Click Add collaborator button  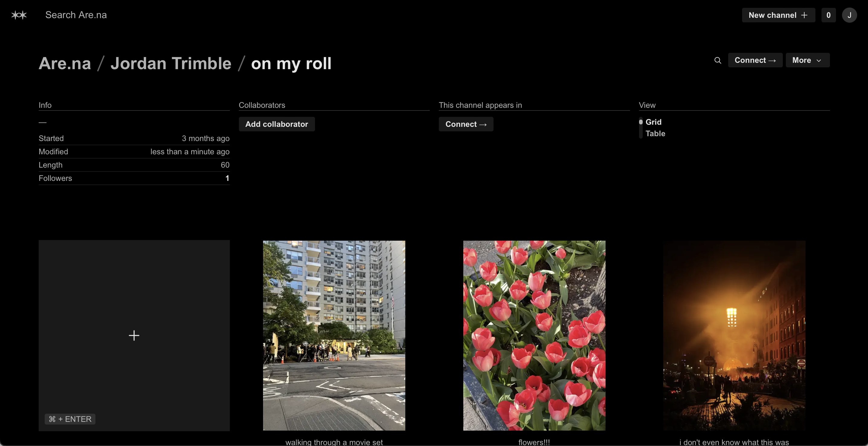click(x=276, y=124)
